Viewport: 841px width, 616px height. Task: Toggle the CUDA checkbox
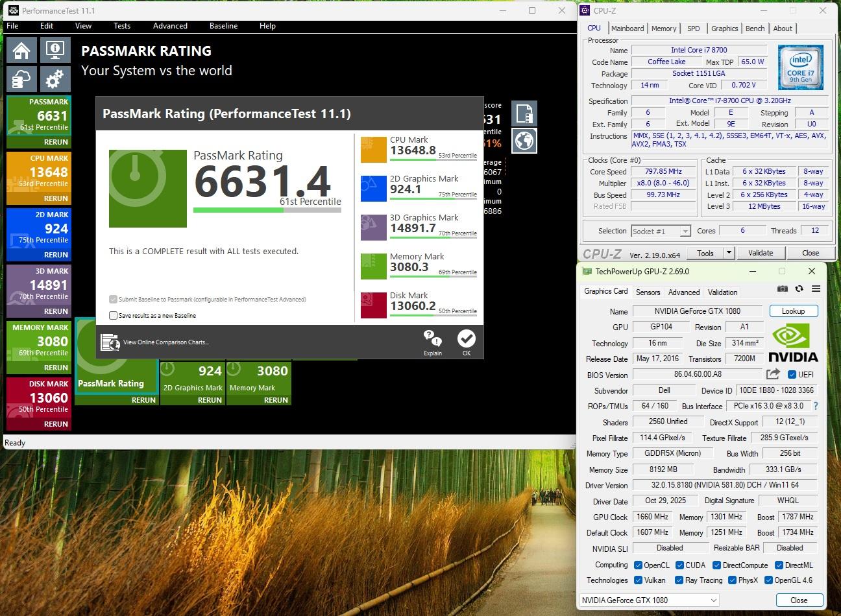pos(680,565)
